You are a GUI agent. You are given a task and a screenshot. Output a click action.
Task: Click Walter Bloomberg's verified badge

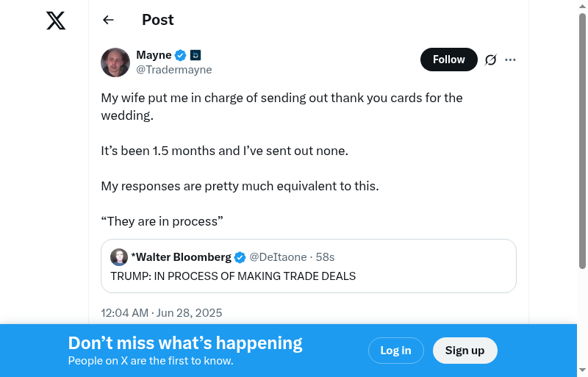coord(240,257)
